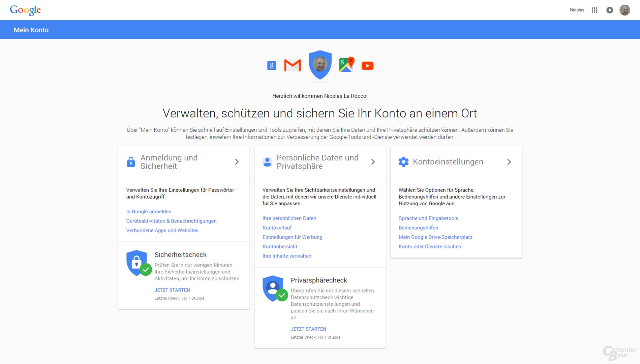Open the Anmeldung und Sicherheit heading
640x364 pixels.
tap(169, 162)
